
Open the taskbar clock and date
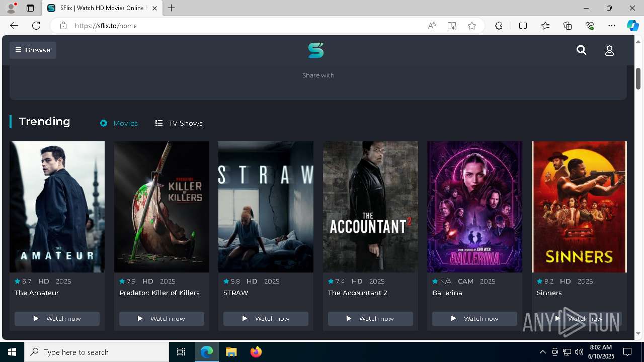[x=601, y=352]
